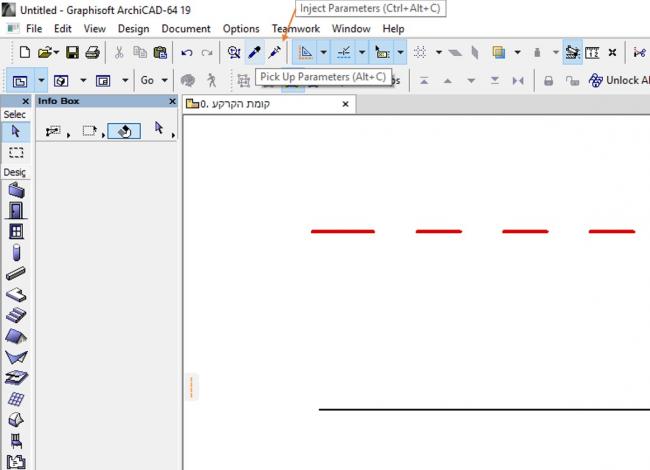This screenshot has width=650, height=470.
Task: Expand the Go navigation dropdown
Action: click(164, 80)
